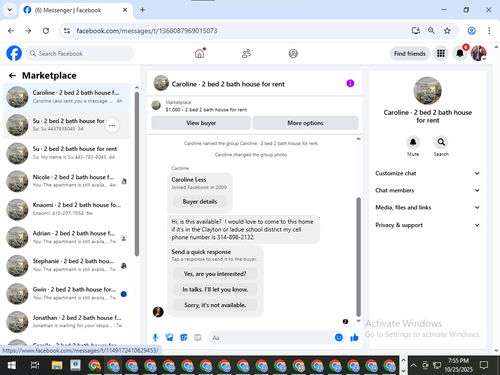Viewport: 500px width, 375px height.
Task: Send quick response 'Sorry, it's not available.'
Action: (x=215, y=305)
